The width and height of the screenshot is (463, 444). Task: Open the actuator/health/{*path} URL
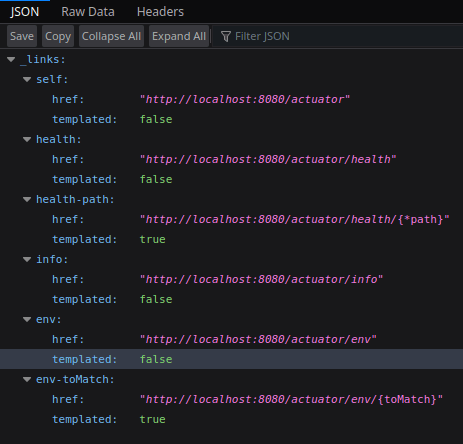point(295,219)
